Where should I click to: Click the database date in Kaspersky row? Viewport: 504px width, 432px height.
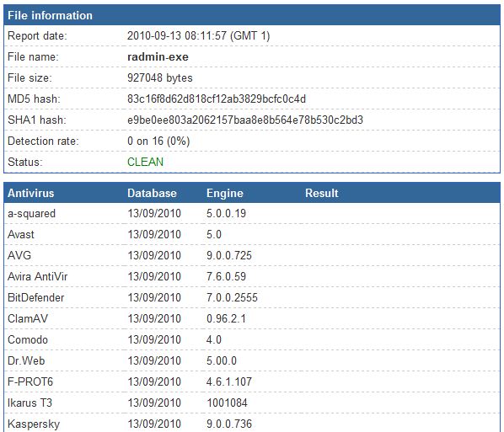pos(154,424)
